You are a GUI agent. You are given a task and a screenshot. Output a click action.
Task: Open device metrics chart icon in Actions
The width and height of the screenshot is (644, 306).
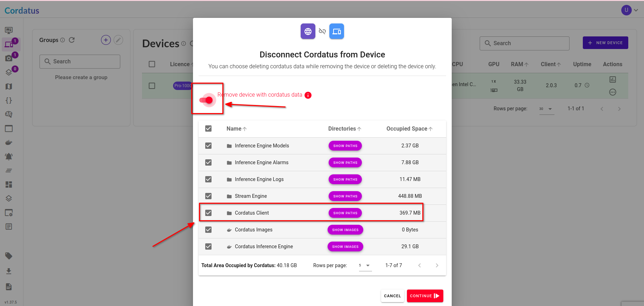click(613, 79)
